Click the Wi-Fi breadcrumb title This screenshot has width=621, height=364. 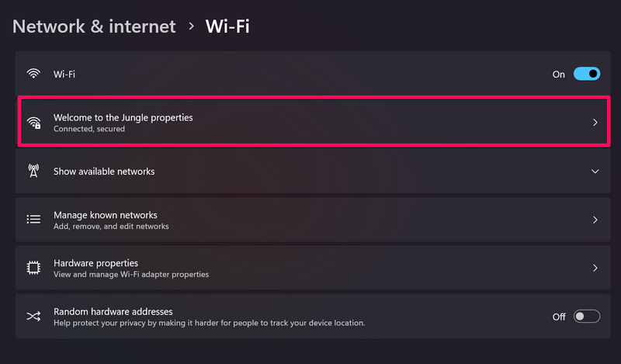(x=227, y=26)
